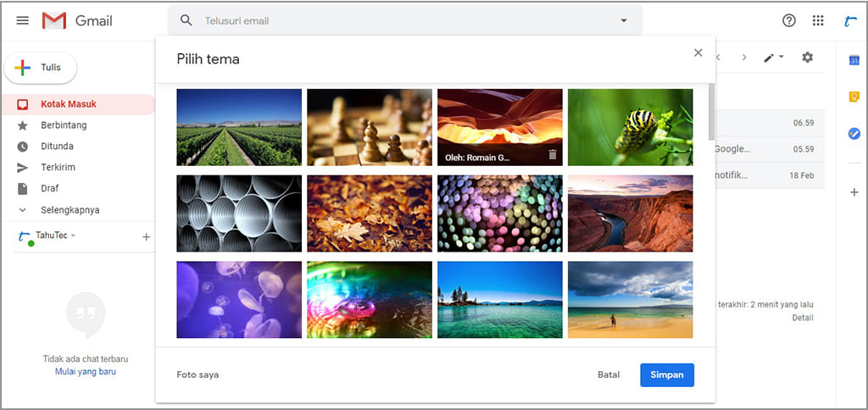The height and width of the screenshot is (410, 868).
Task: Open Google Calendar in side panel
Action: click(854, 59)
